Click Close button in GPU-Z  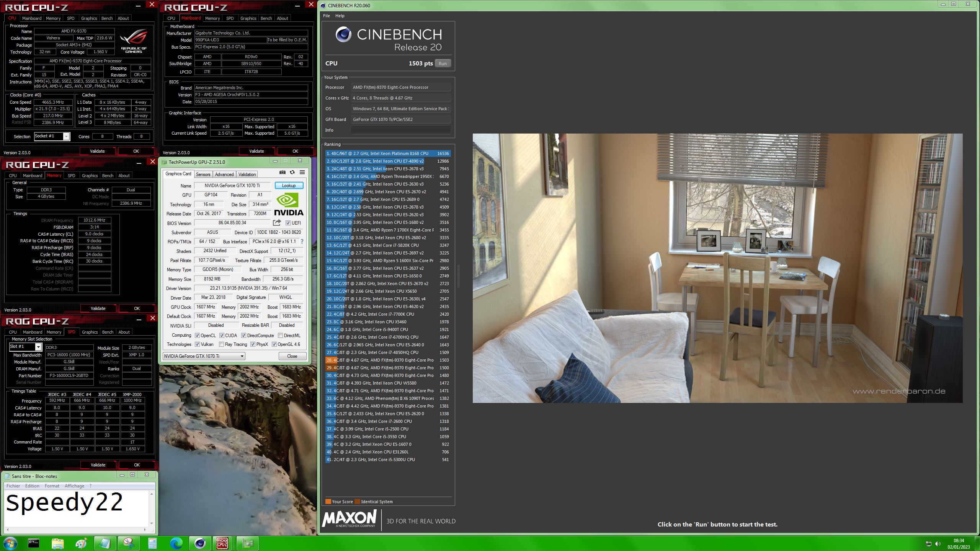(292, 356)
